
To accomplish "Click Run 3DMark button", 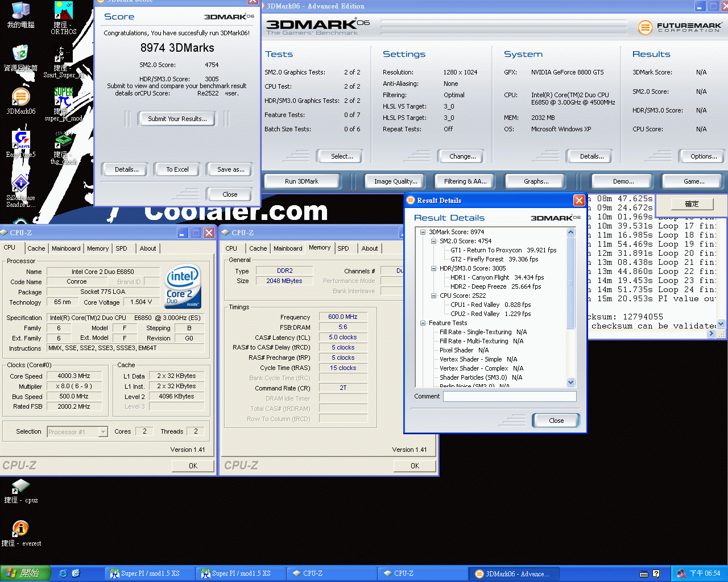I will [x=301, y=181].
